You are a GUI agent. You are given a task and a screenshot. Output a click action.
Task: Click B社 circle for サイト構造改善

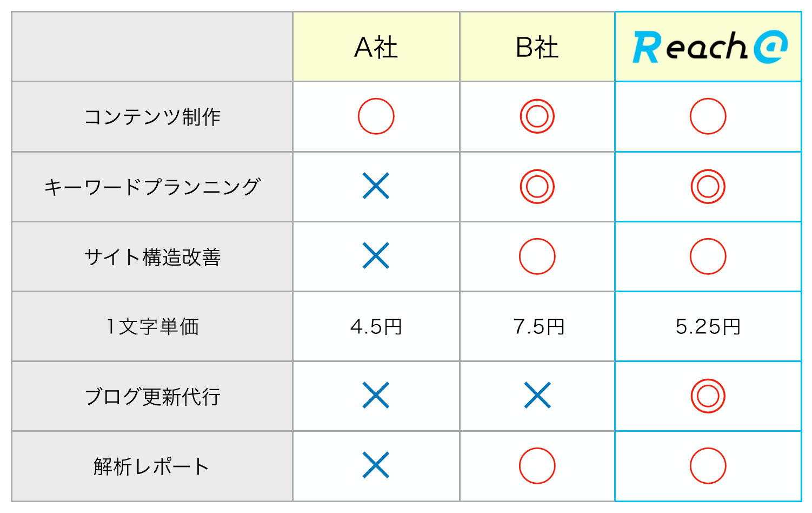[x=537, y=256]
